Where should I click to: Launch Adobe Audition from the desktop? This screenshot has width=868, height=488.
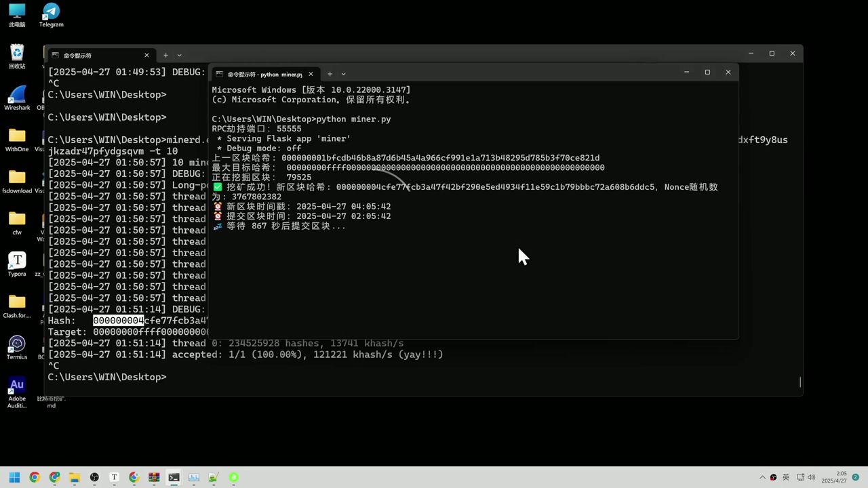tap(17, 388)
